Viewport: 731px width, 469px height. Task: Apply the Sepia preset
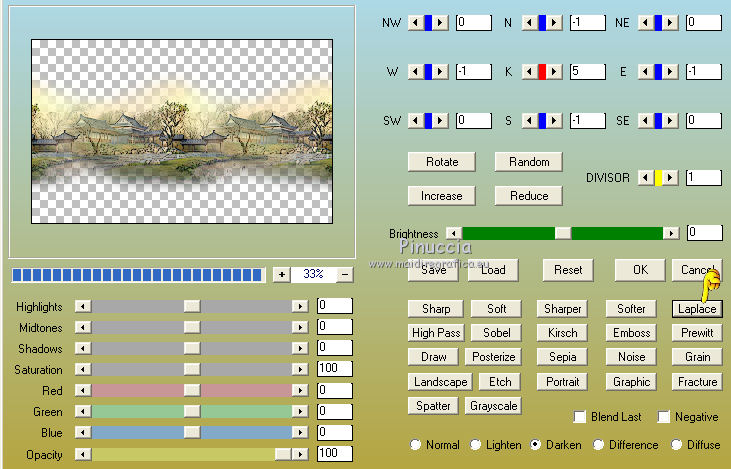(x=562, y=357)
